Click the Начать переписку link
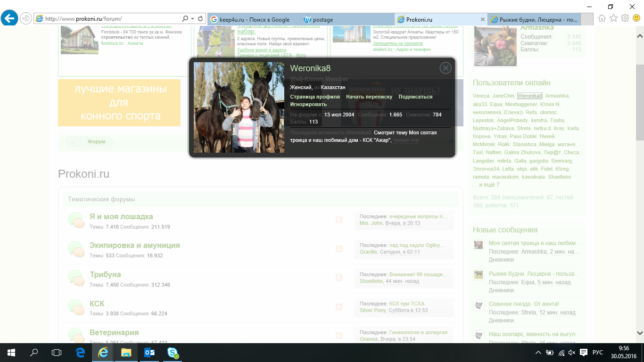 (x=369, y=97)
